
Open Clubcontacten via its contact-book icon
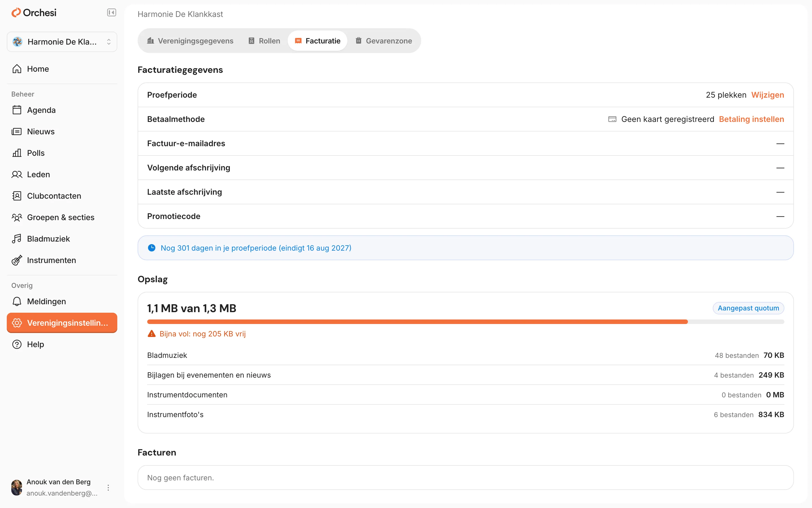(17, 196)
